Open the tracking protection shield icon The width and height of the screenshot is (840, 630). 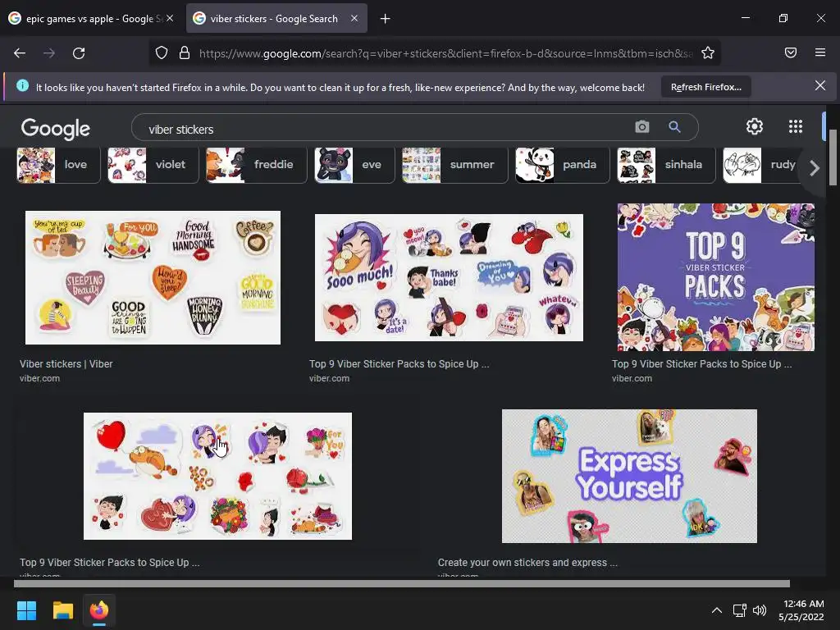point(162,53)
